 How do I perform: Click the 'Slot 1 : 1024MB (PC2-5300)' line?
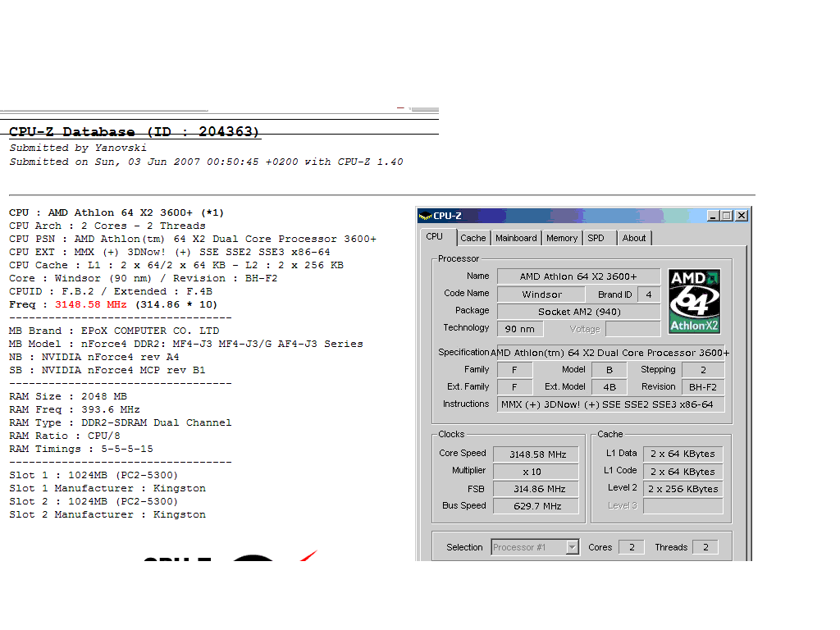pyautogui.click(x=94, y=475)
